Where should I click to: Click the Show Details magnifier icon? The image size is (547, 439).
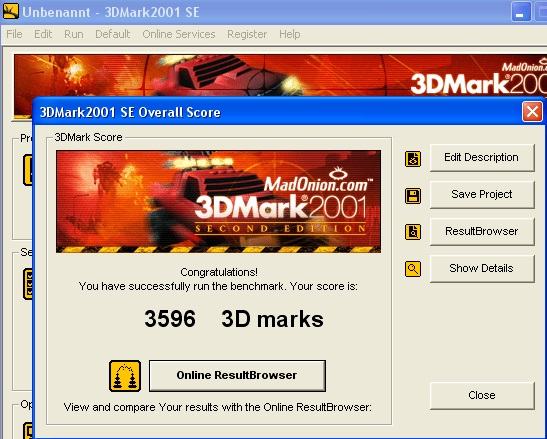coord(413,269)
